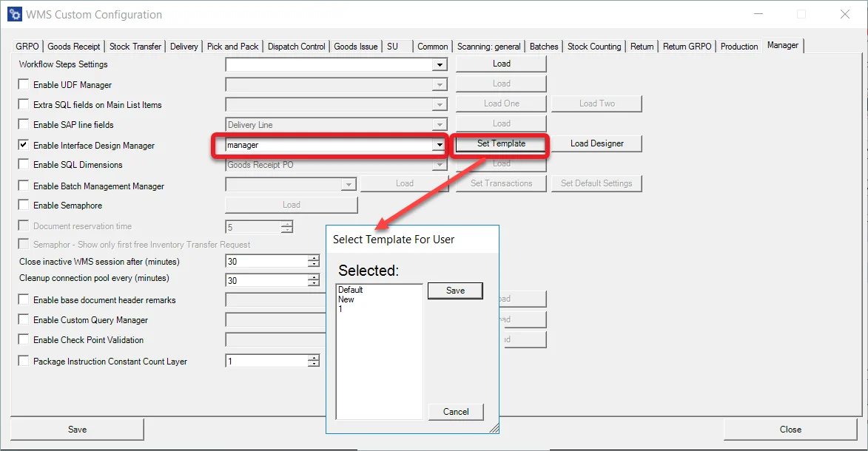Cancel the Select Template For User dialog

[455, 412]
